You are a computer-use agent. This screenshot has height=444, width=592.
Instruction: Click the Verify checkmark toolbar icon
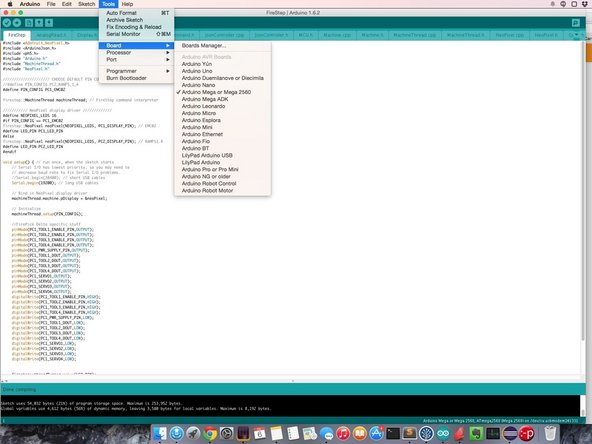[7, 23]
